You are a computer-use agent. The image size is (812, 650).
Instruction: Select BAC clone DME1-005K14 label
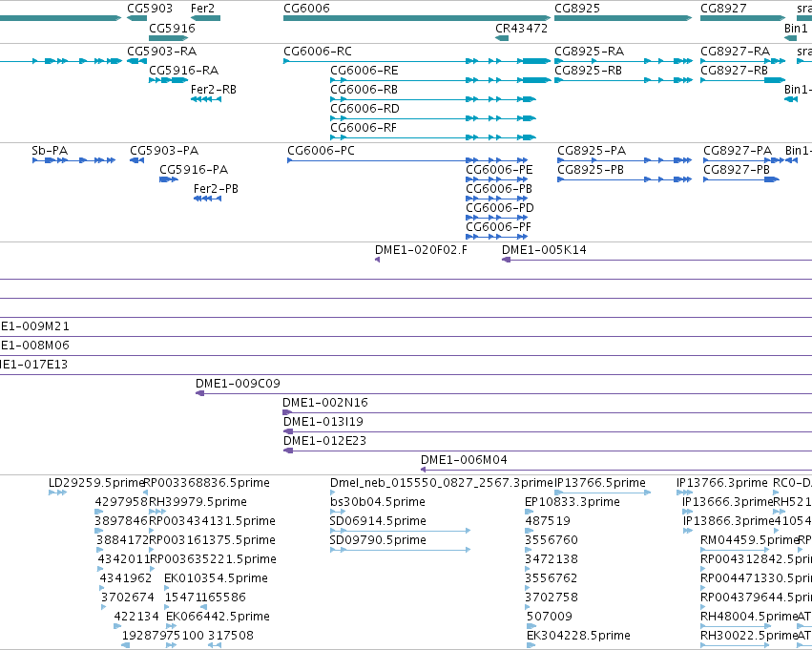tap(544, 250)
